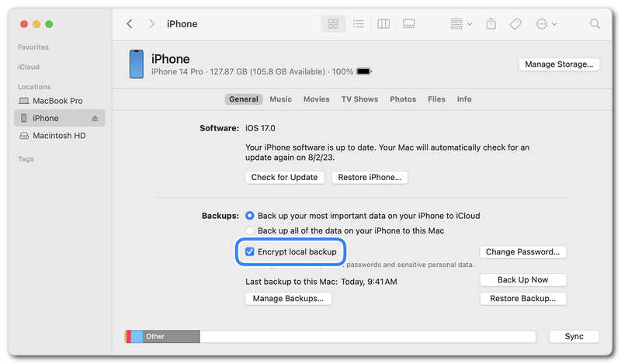Open the Photos tab

pyautogui.click(x=403, y=99)
